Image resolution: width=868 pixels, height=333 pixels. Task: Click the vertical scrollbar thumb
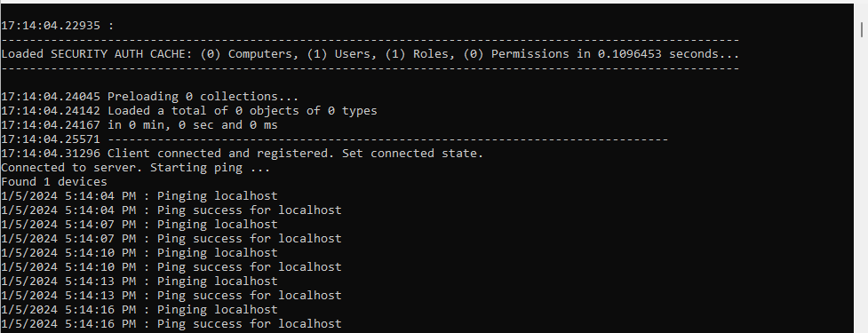[862, 28]
